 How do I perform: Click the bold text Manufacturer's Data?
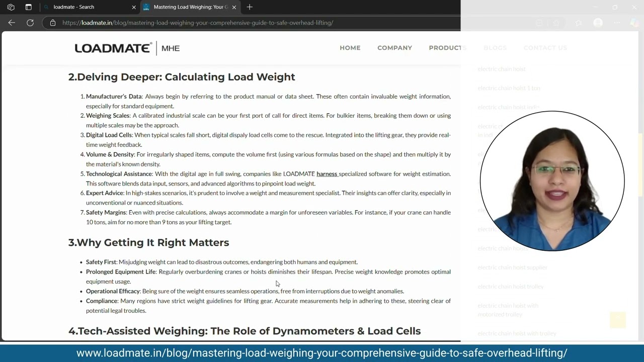[114, 97]
